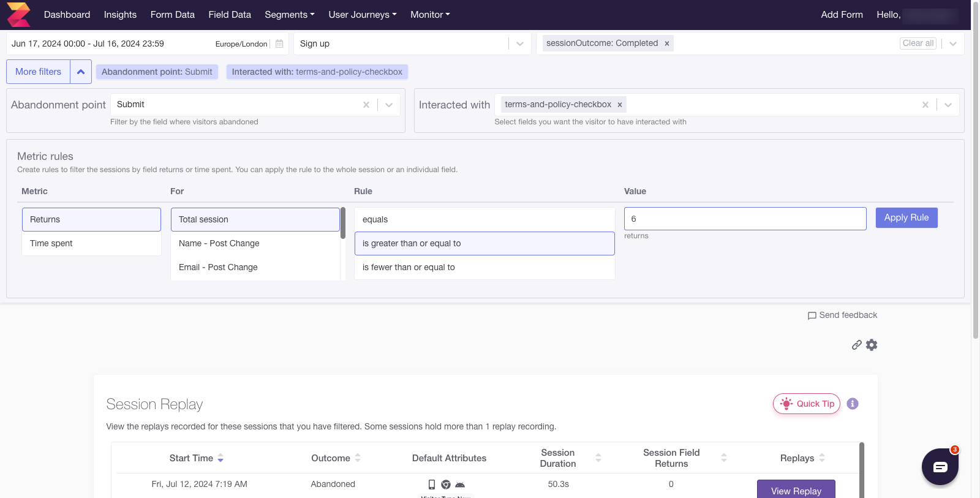Expand the Abandonment point dropdown arrow

pos(389,105)
